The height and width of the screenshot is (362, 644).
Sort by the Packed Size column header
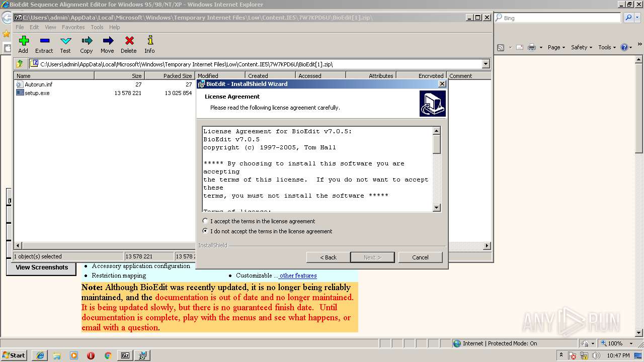(x=170, y=75)
